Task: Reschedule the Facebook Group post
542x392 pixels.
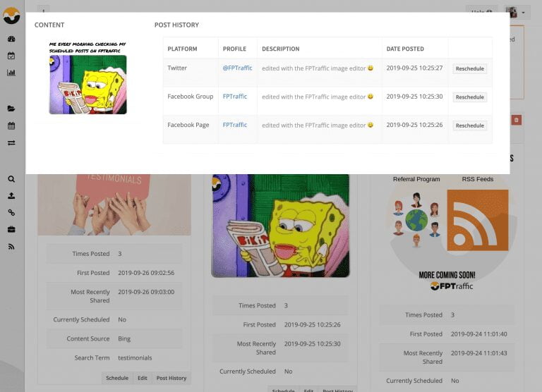Action: click(x=469, y=97)
